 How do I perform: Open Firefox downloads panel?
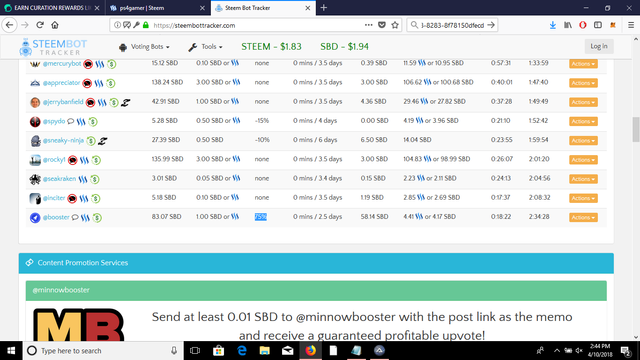tap(553, 25)
